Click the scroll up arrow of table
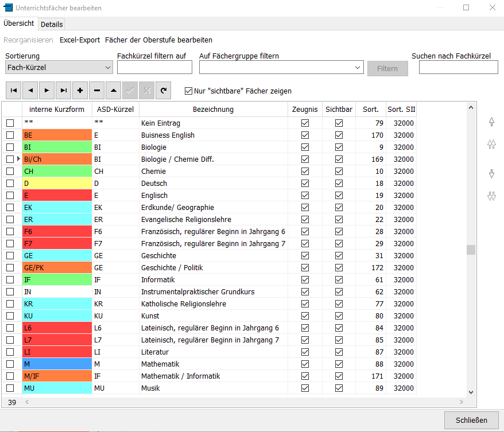 pyautogui.click(x=471, y=108)
